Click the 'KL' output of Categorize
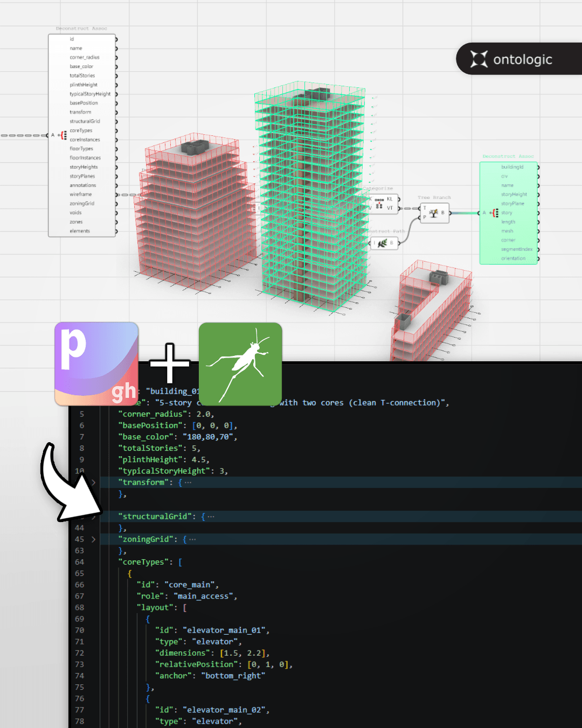This screenshot has width=582, height=728. (x=390, y=199)
